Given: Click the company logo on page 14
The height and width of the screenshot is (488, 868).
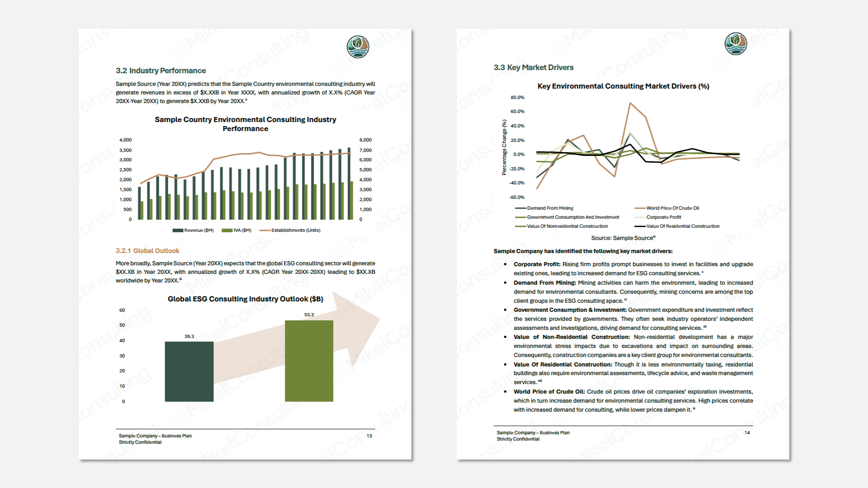Looking at the screenshot, I should (x=736, y=44).
